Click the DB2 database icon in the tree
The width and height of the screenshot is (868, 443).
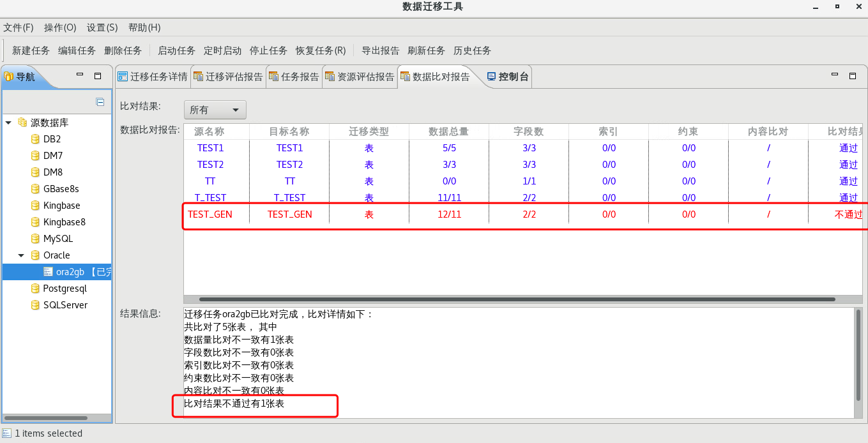(35, 139)
